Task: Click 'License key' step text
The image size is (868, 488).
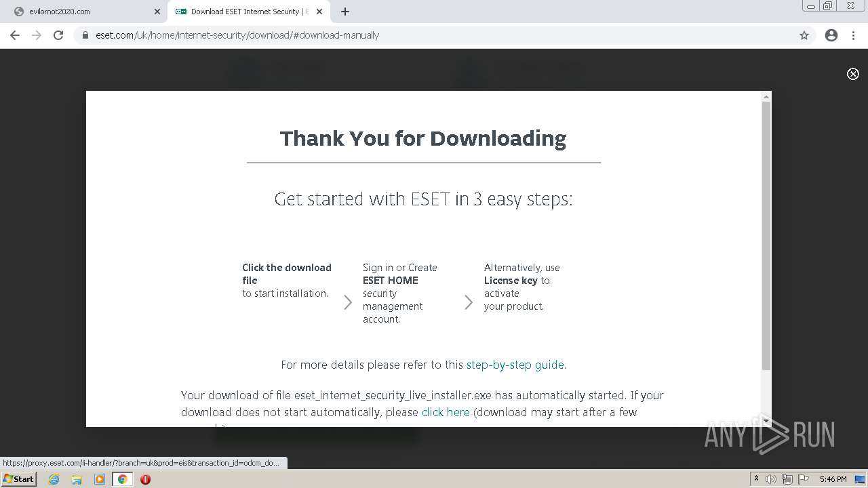Action: [511, 281]
